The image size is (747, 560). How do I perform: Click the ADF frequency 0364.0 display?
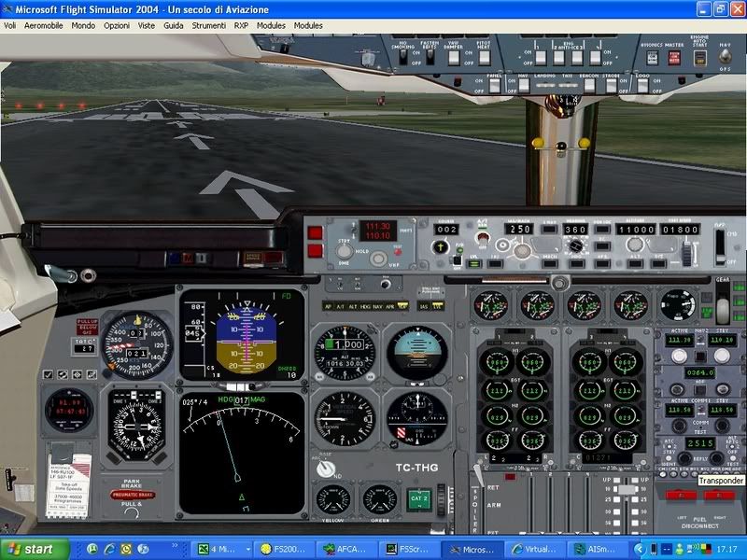point(699,372)
